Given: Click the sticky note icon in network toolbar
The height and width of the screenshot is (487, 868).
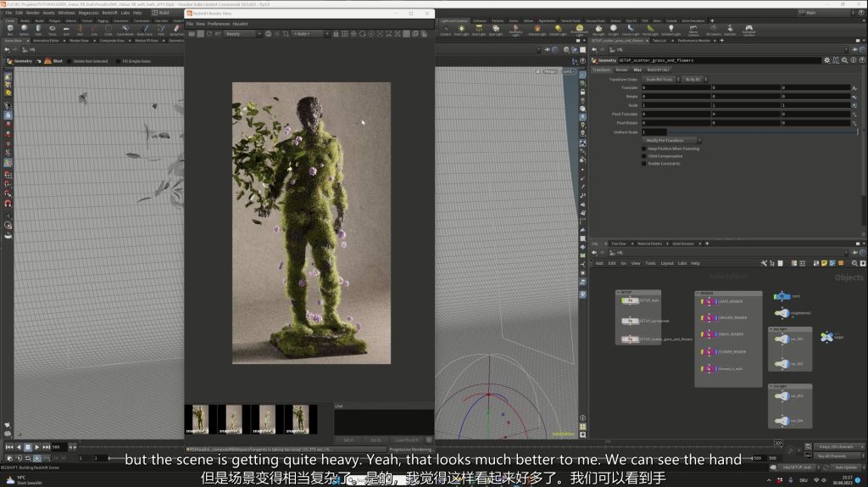Looking at the screenshot, I should (x=824, y=263).
